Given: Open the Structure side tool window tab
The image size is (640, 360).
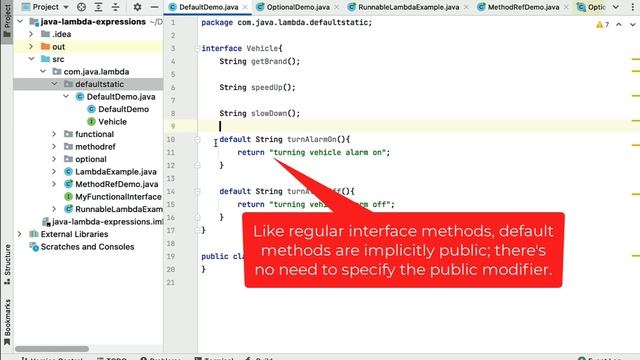Looking at the screenshot, I should click(7, 264).
